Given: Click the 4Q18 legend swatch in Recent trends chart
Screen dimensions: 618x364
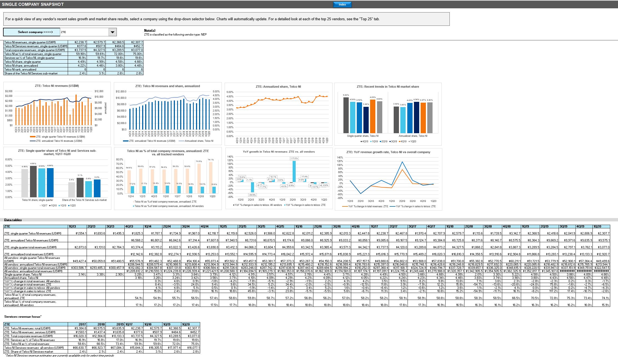Looking at the screenshot, I should [x=361, y=141].
